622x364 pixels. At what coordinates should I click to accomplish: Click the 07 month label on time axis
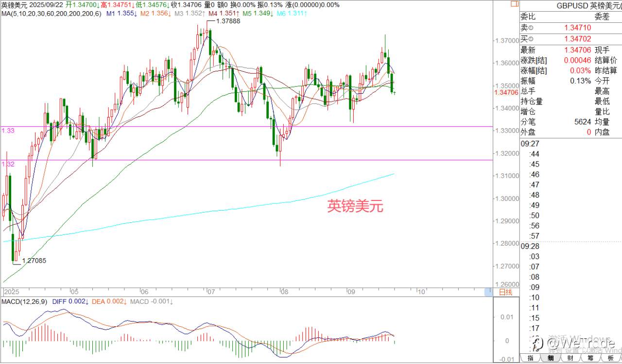click(x=211, y=292)
